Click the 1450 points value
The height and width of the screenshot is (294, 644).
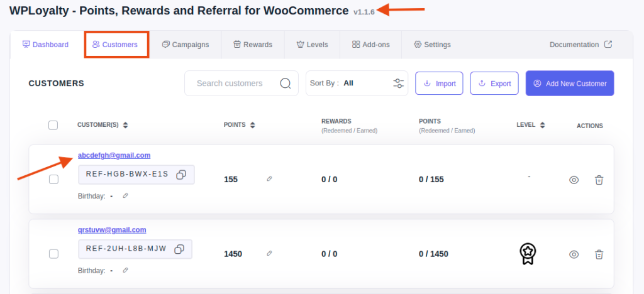click(x=233, y=254)
